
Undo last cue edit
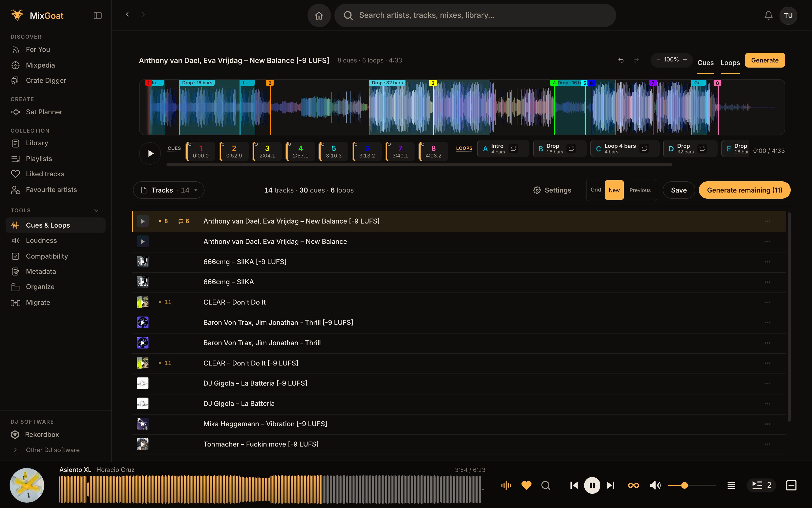(621, 60)
